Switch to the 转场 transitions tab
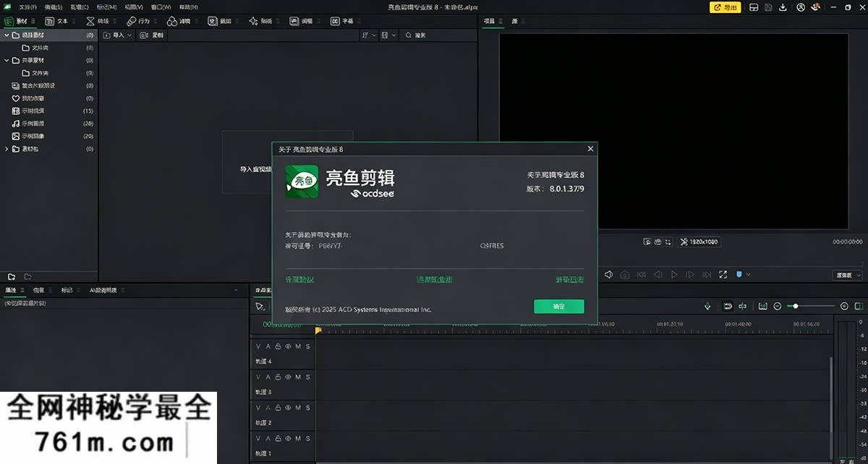 coord(97,22)
